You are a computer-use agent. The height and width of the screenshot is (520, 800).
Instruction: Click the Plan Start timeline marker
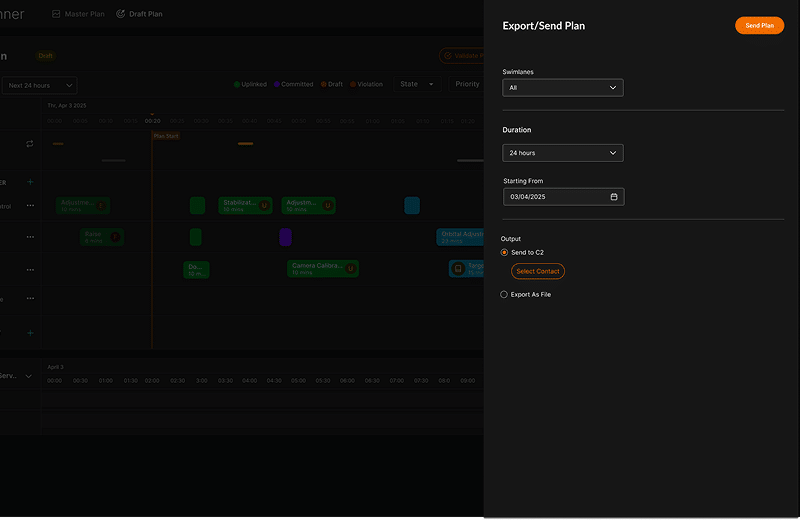tap(166, 136)
